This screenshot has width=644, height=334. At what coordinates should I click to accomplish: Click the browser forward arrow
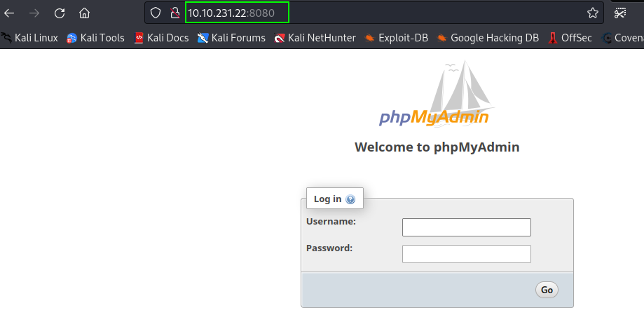34,13
